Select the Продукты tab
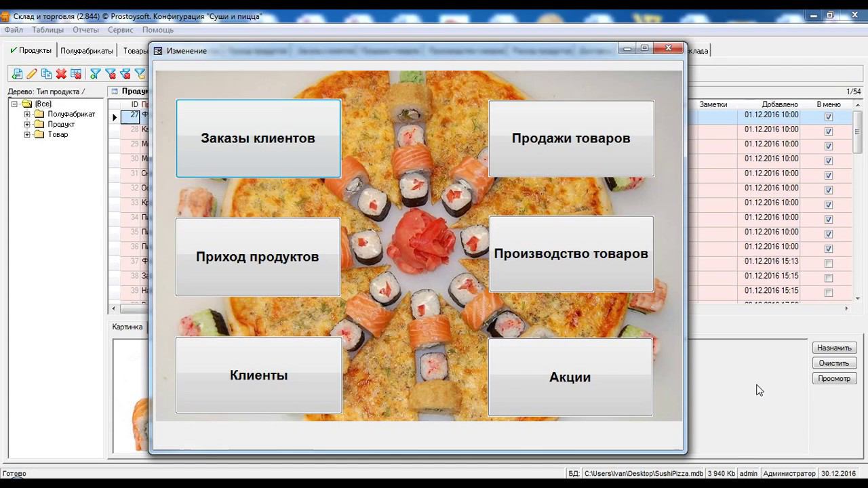This screenshot has height=488, width=868. (31, 50)
